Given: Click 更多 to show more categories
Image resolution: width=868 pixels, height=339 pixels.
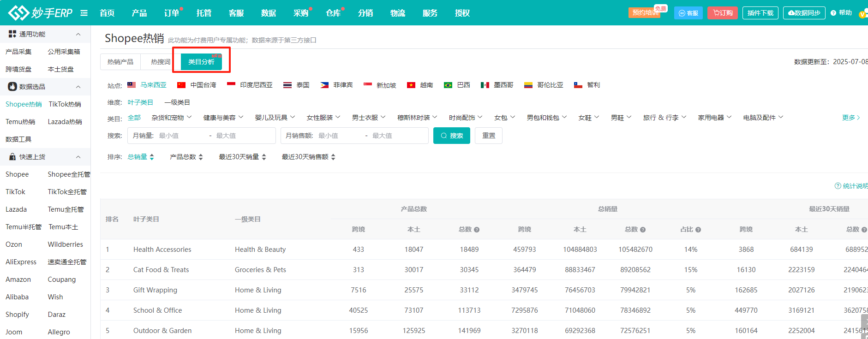Looking at the screenshot, I should click(x=850, y=118).
